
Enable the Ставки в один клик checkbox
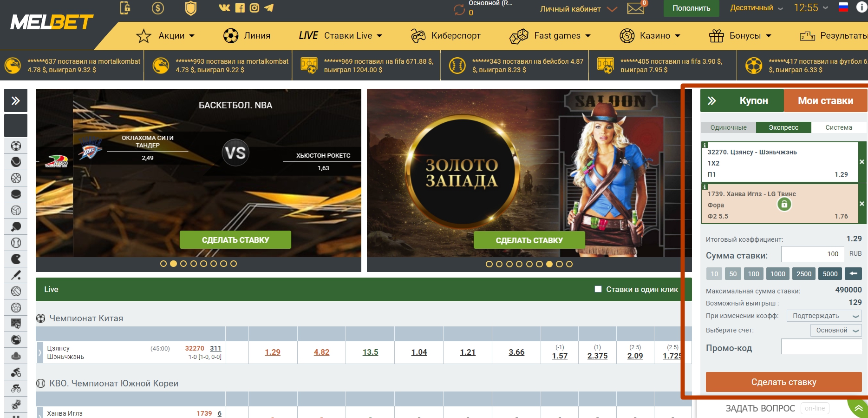[598, 289]
